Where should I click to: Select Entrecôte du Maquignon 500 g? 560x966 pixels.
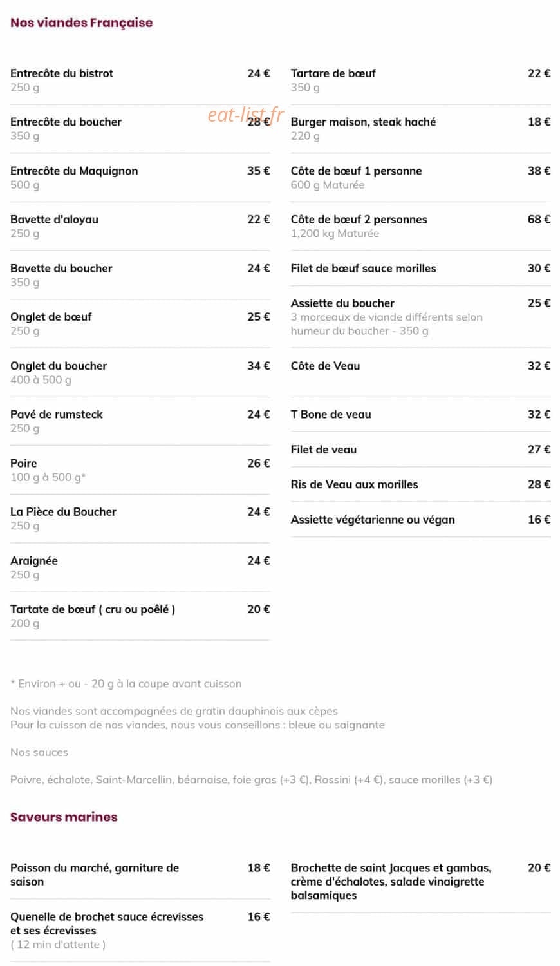pos(140,178)
